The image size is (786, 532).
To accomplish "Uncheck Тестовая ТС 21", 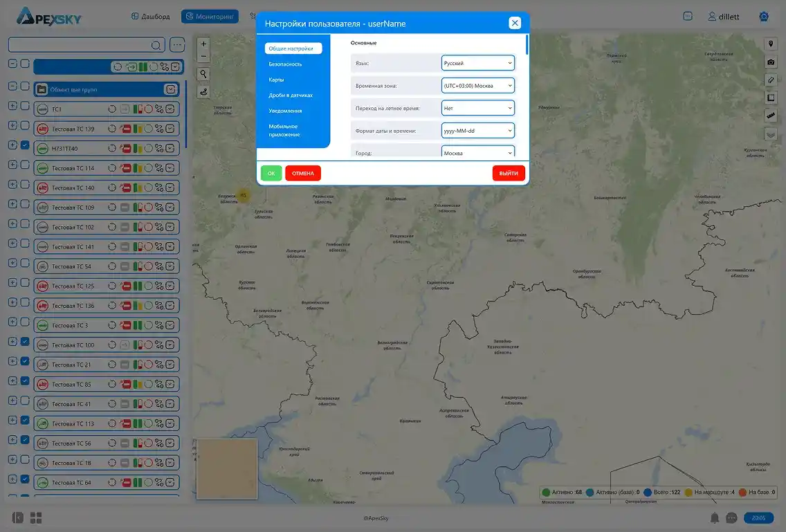I will click(25, 361).
